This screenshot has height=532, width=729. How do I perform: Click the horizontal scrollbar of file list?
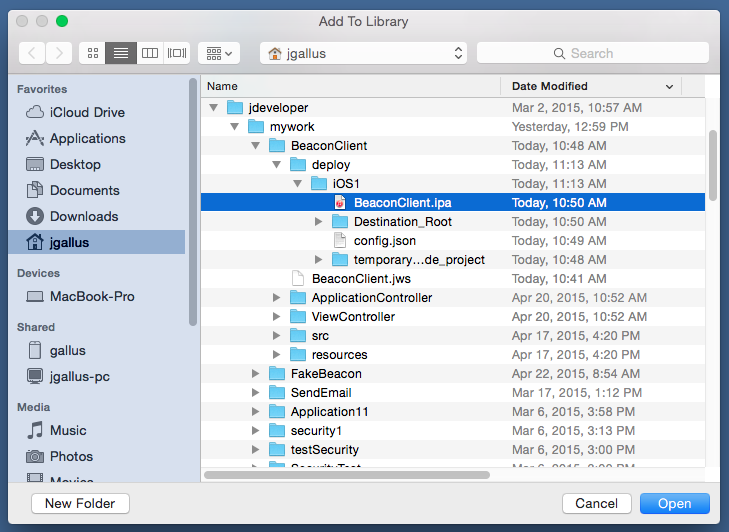(x=347, y=475)
